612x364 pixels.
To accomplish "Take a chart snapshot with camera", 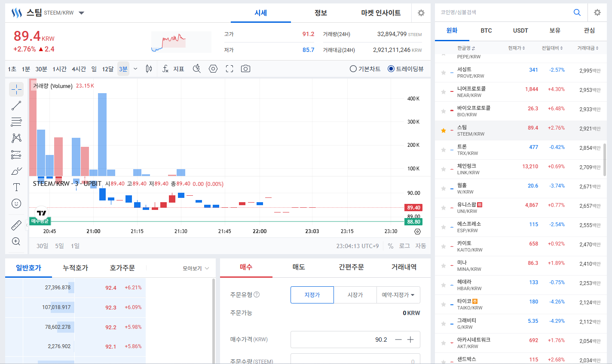I will coord(246,69).
